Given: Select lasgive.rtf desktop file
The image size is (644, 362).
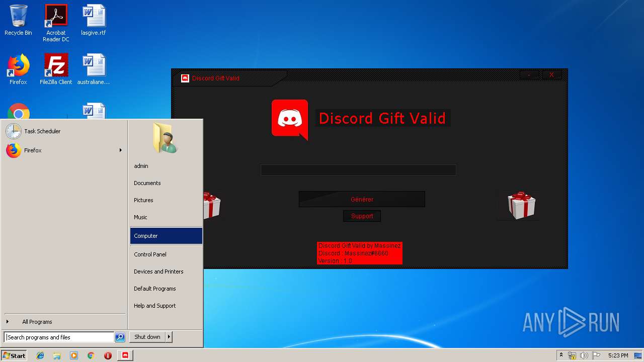Looking at the screenshot, I should [94, 20].
